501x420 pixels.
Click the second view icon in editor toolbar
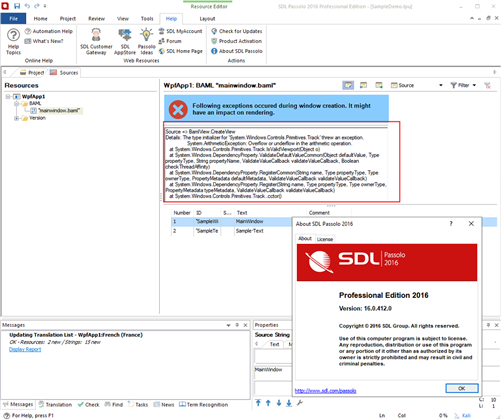coord(363,85)
